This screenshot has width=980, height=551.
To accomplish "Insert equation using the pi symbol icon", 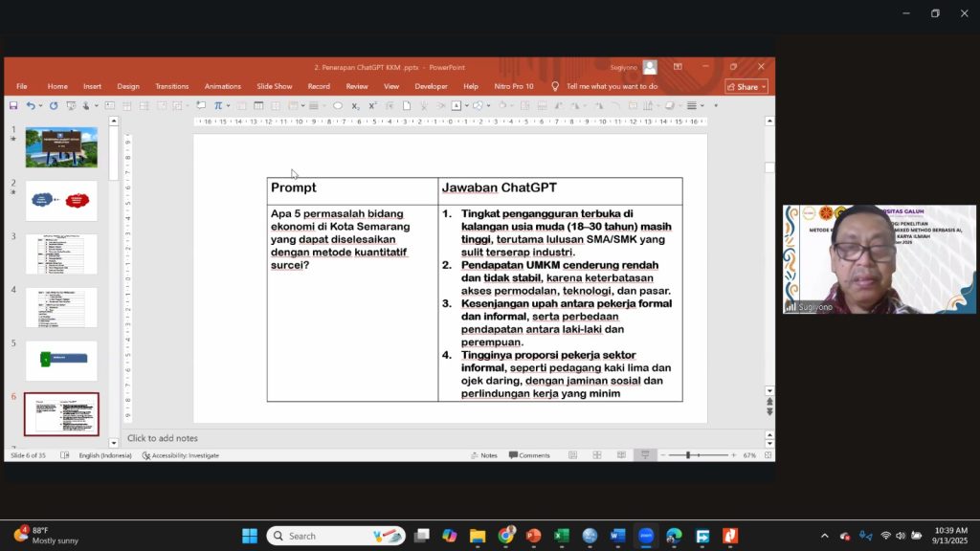I will coord(217,105).
